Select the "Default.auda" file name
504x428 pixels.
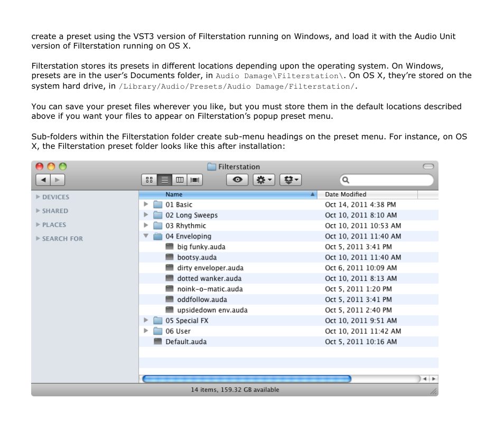click(186, 341)
